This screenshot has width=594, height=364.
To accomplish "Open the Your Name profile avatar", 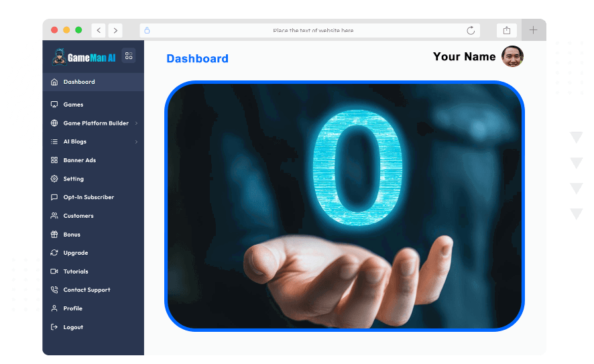I will [x=512, y=56].
